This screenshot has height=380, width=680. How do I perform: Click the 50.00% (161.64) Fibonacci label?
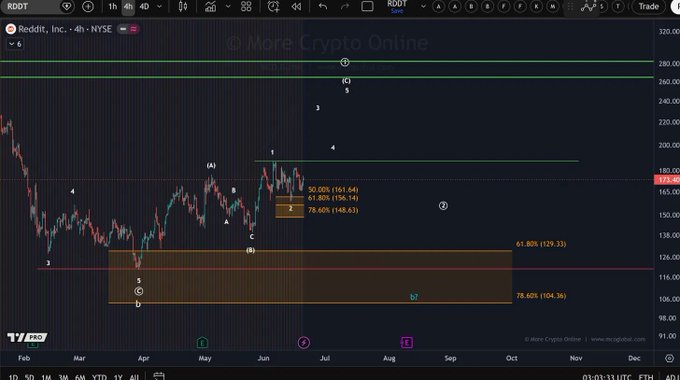pyautogui.click(x=333, y=190)
